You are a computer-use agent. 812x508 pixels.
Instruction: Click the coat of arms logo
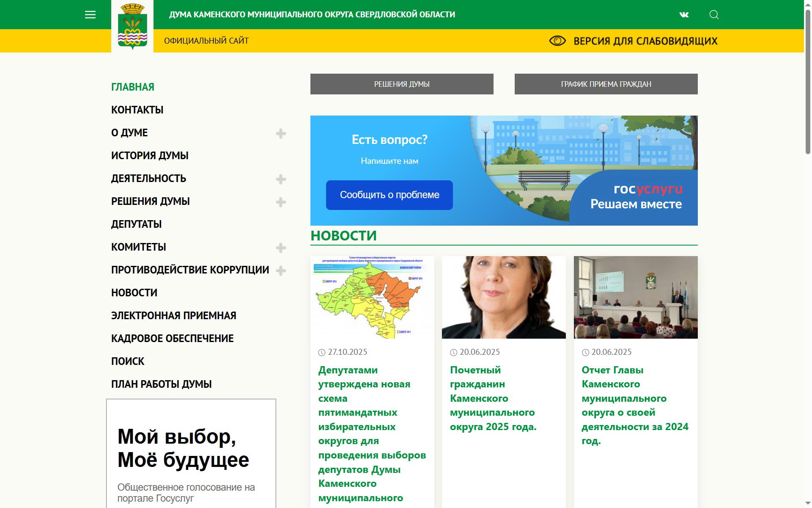[132, 26]
